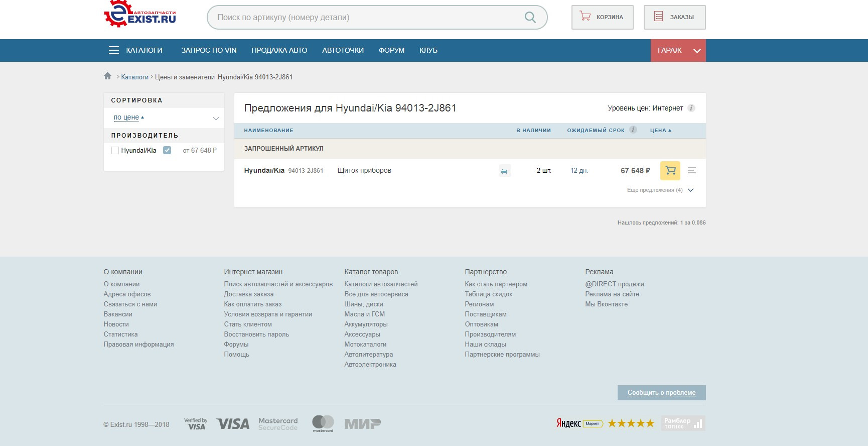Screen dimensions: 868x446
Task: Open Помощь footer link
Action: coord(236,355)
